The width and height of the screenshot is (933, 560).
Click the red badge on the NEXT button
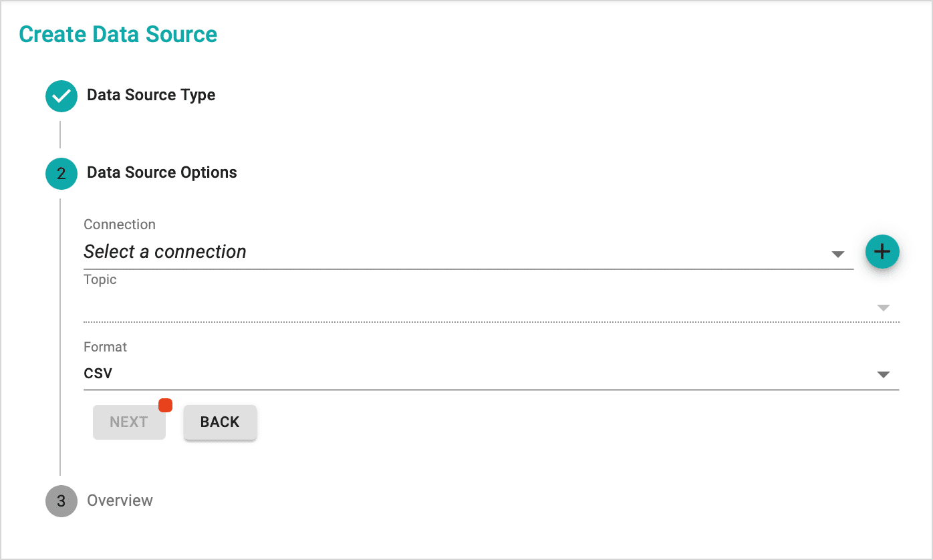coord(165,405)
